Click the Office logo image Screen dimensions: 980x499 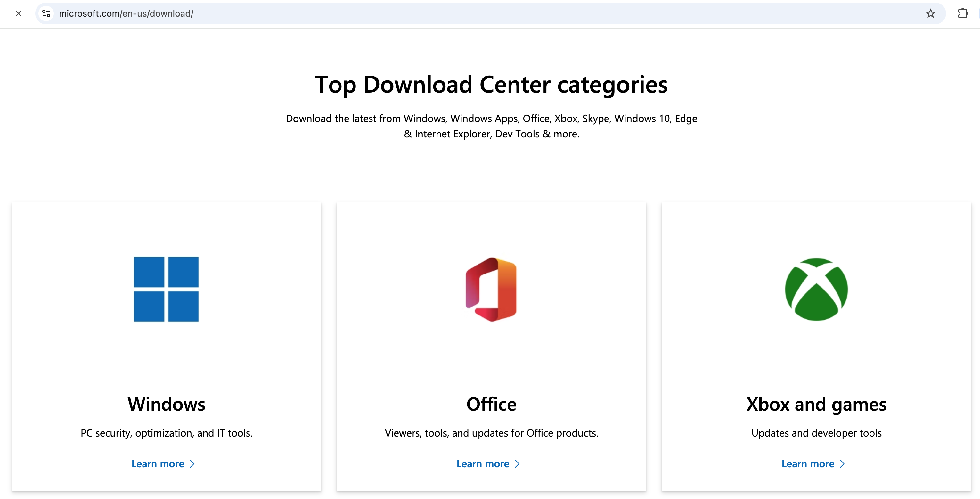pos(491,290)
